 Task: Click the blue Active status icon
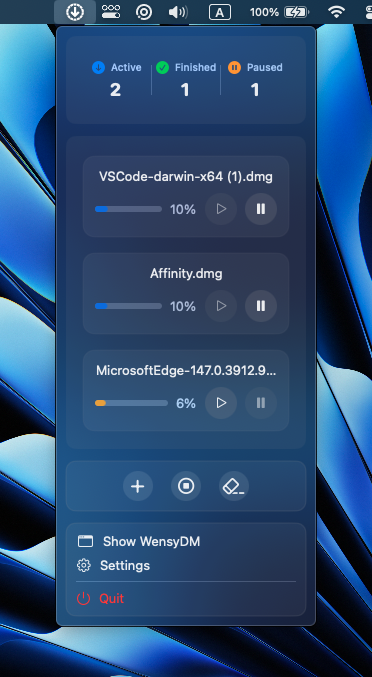coord(98,67)
